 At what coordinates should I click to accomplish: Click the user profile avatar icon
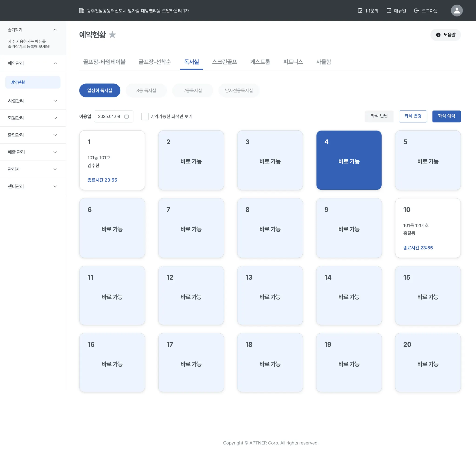pyautogui.click(x=456, y=11)
